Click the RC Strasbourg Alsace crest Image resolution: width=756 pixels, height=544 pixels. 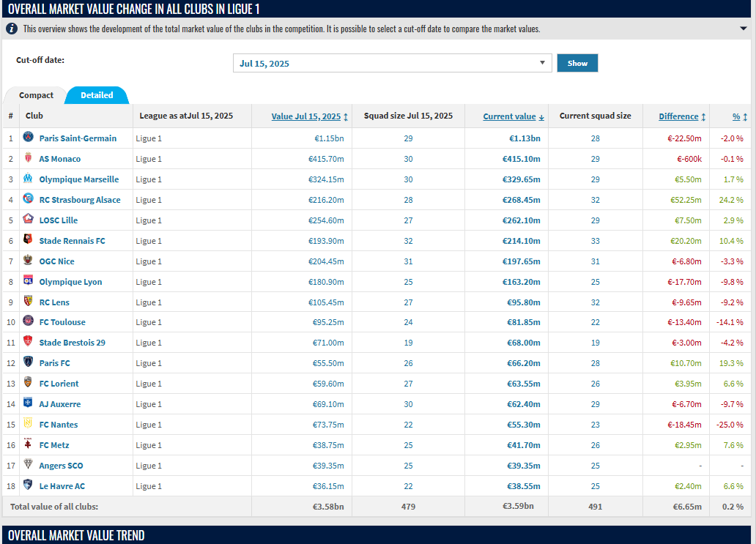pos(29,198)
